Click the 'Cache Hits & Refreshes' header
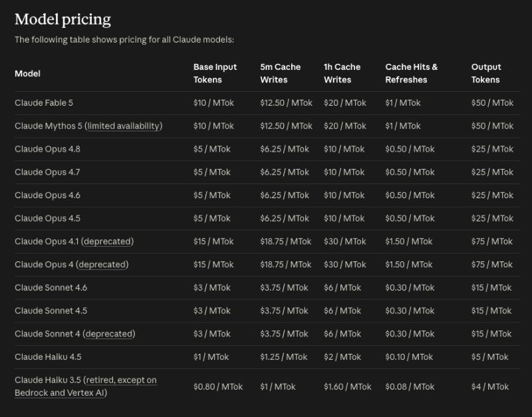Screen dimensions: 532x417 pyautogui.click(x=412, y=73)
